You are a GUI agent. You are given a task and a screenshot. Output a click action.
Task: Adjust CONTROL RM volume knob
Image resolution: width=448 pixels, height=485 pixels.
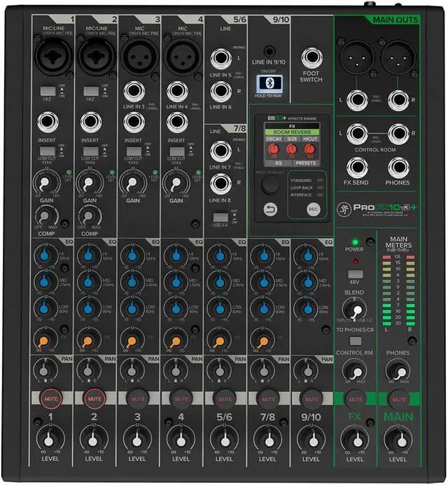click(x=355, y=371)
